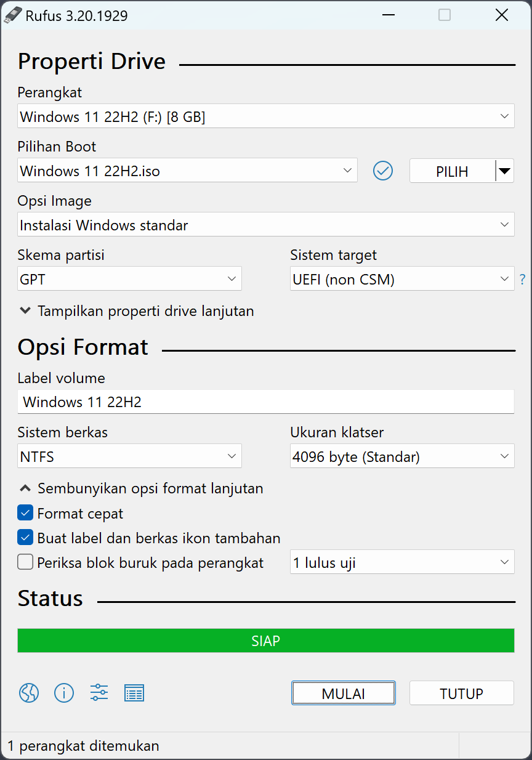Disable the Format cepat checkbox
Image resolution: width=532 pixels, height=760 pixels.
tap(24, 512)
